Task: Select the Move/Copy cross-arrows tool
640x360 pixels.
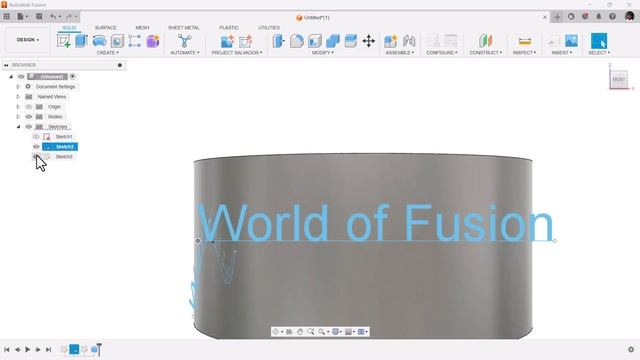Action: tap(369, 41)
